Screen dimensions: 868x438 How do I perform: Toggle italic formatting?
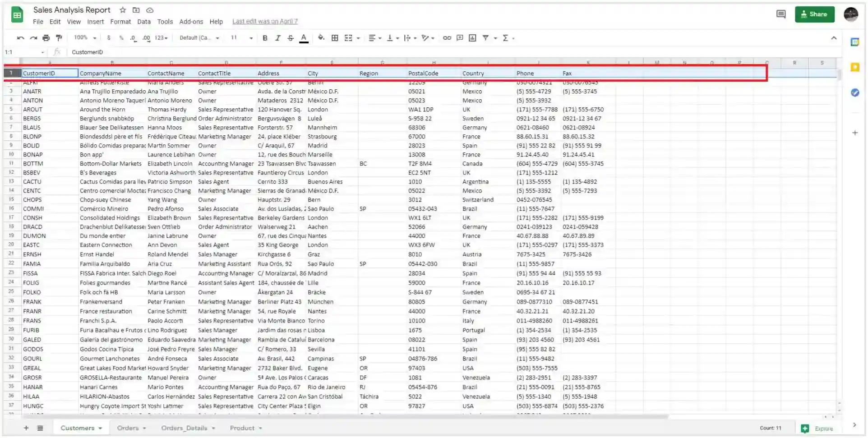coord(278,38)
